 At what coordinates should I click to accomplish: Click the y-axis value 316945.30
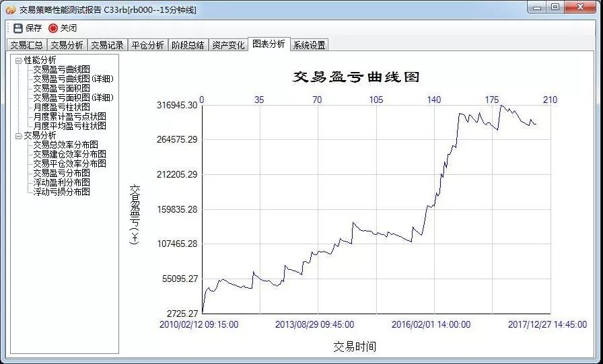point(177,106)
